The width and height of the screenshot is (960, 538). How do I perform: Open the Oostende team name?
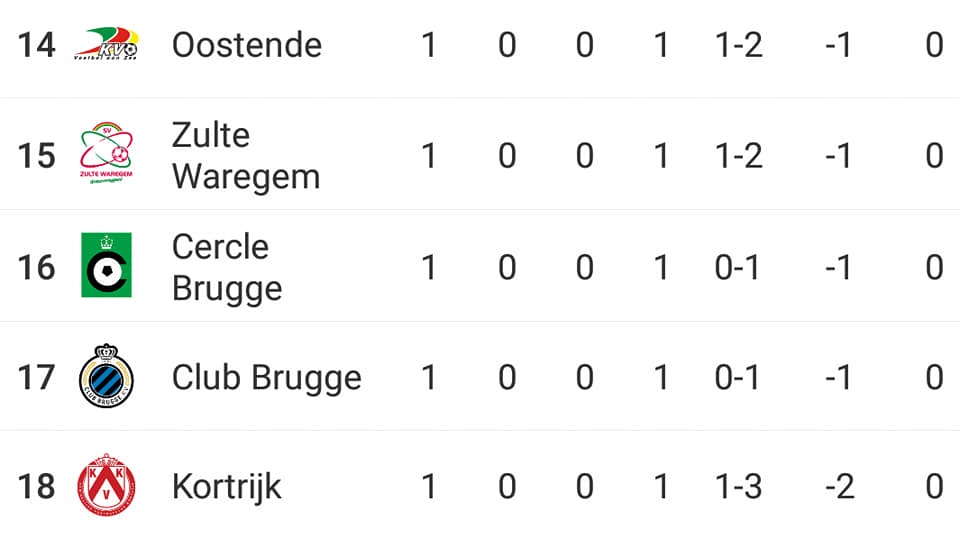pyautogui.click(x=247, y=45)
